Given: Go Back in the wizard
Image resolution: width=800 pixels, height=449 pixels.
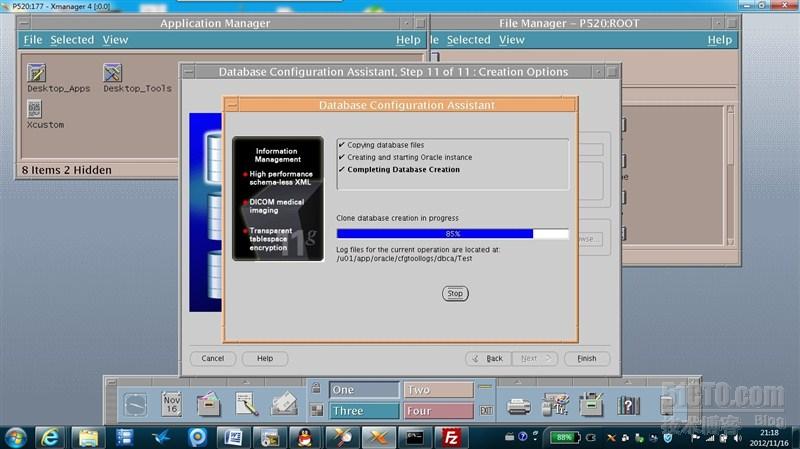Looking at the screenshot, I should click(x=488, y=359).
